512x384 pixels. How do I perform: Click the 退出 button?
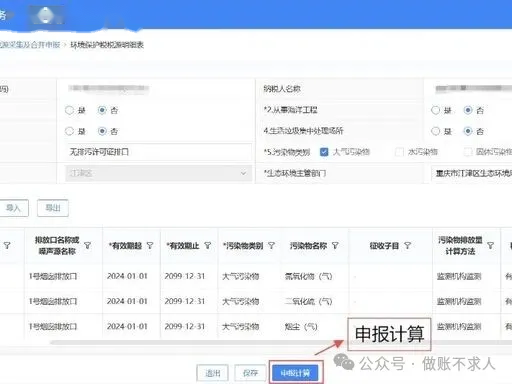point(212,373)
